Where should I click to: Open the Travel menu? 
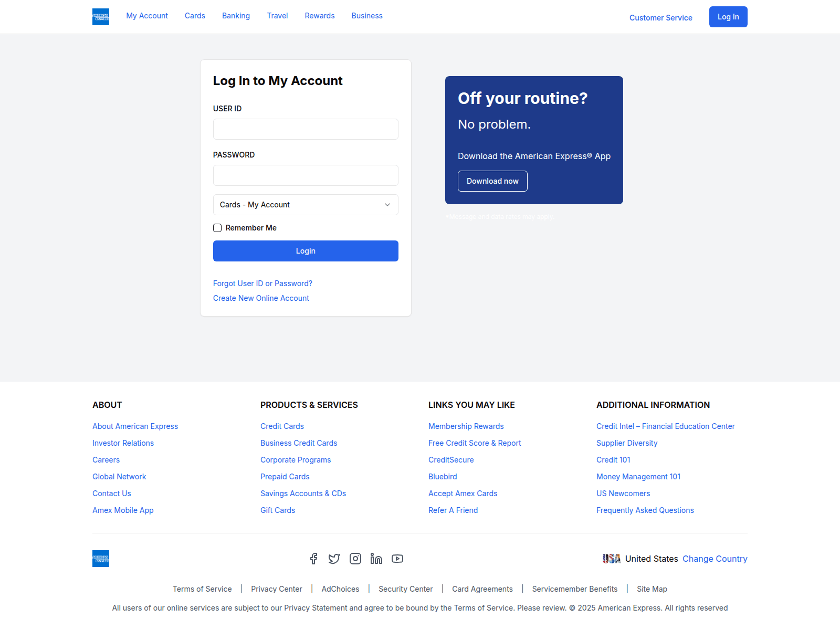click(277, 16)
